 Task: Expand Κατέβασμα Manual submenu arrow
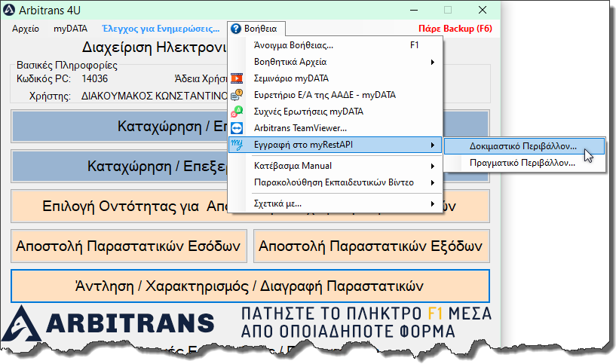(433, 166)
